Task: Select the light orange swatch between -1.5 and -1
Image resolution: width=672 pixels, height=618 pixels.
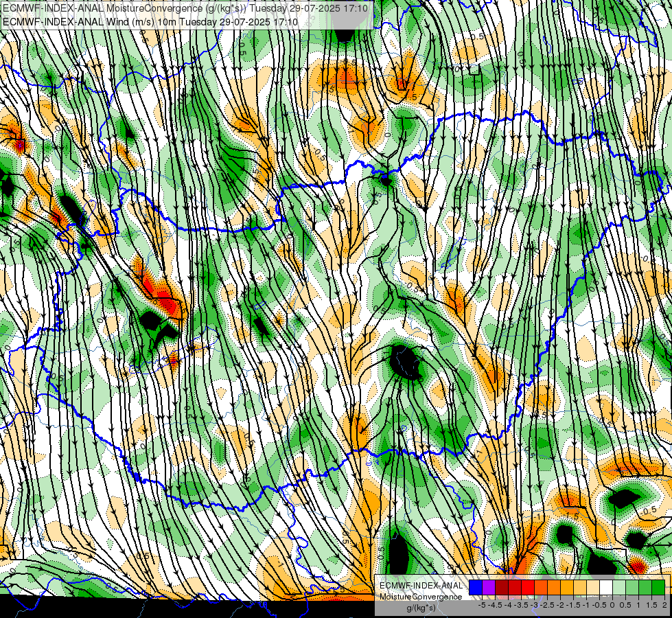Action: pos(580,587)
